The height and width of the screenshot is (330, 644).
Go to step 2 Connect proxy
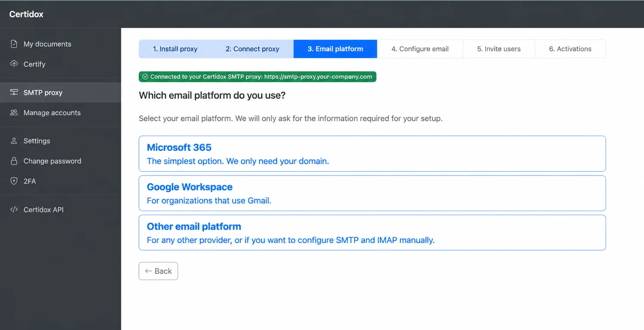pos(252,49)
